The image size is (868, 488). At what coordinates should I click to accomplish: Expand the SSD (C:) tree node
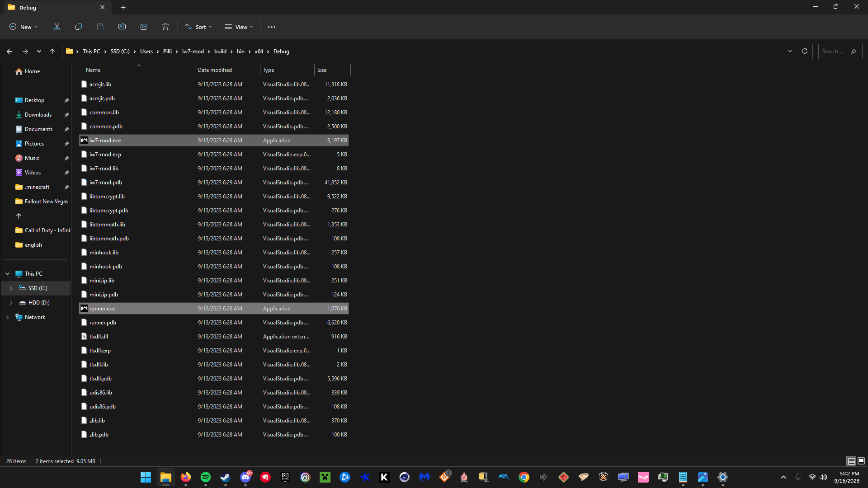(x=11, y=288)
